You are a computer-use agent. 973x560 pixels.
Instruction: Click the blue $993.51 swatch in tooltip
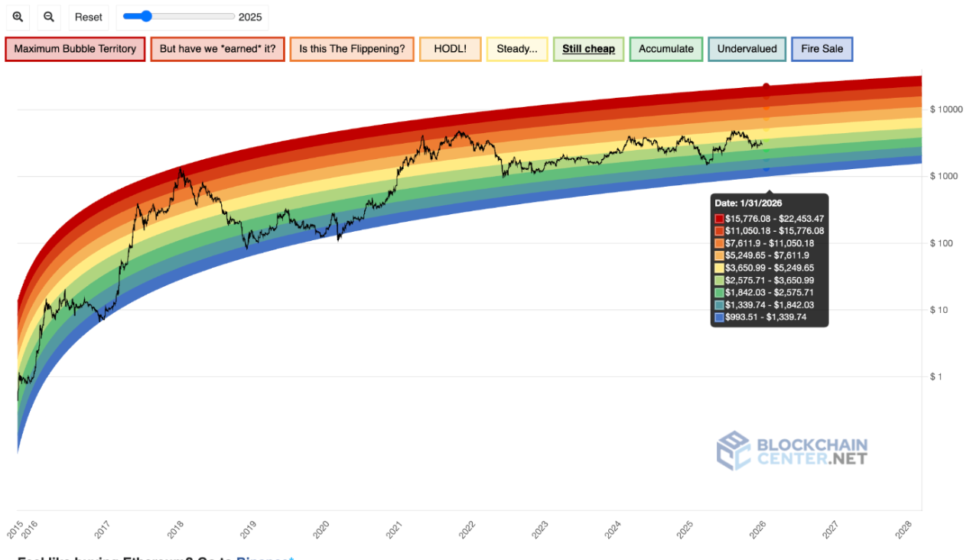[719, 317]
